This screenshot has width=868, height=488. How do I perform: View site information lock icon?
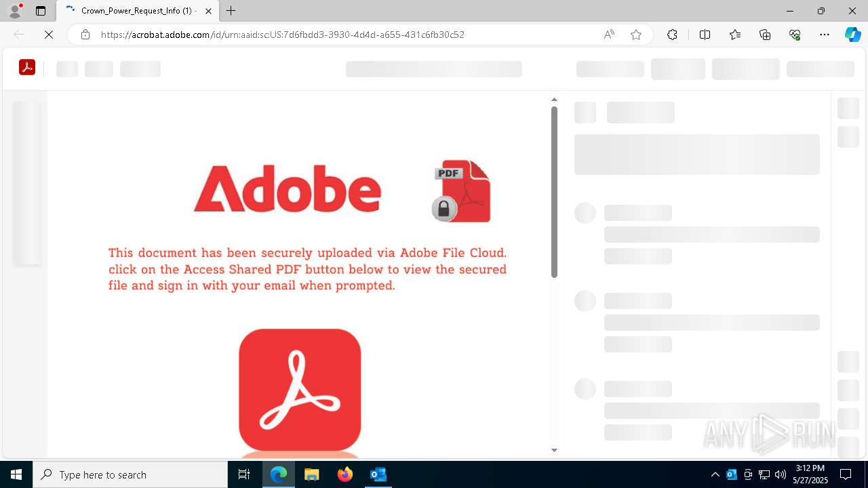85,35
